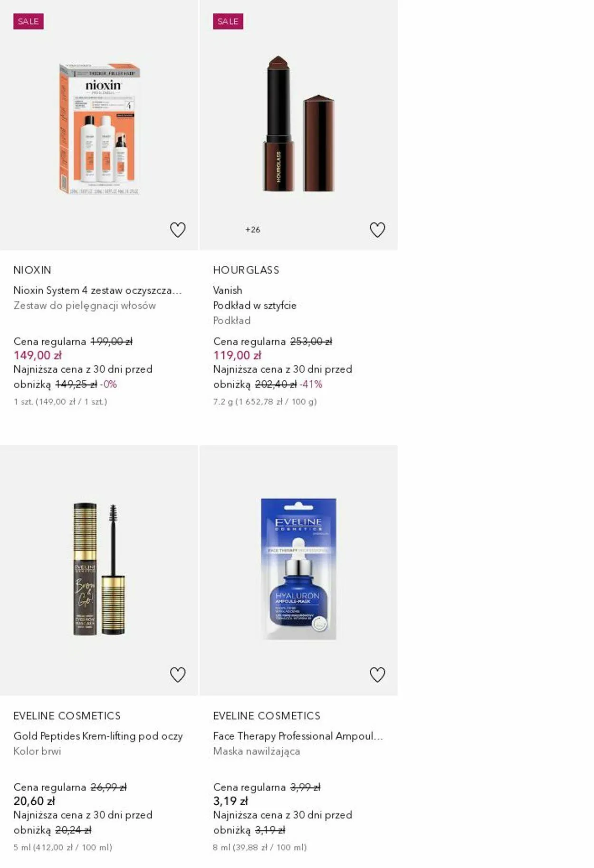This screenshot has height=868, width=594.
Task: Favorite the Hourglass Vanish foundation stick
Action: (x=377, y=230)
